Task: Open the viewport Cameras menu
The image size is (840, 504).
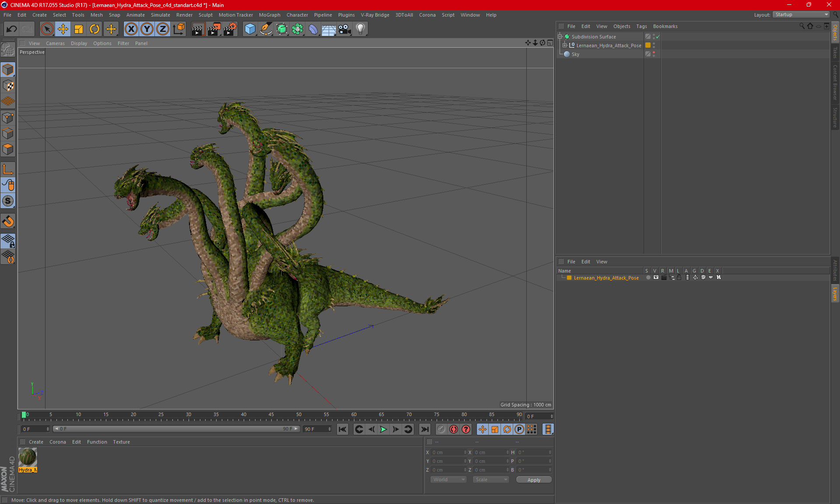Action: click(x=55, y=43)
